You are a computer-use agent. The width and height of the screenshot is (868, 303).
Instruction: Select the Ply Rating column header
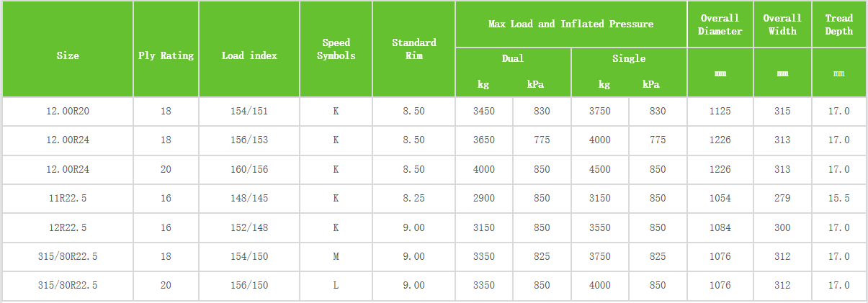[x=166, y=55]
